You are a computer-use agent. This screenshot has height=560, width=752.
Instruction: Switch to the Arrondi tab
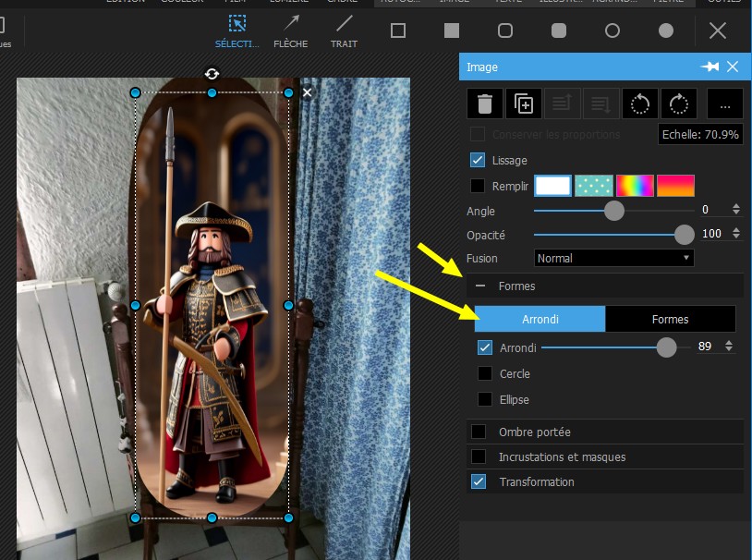tap(540, 319)
